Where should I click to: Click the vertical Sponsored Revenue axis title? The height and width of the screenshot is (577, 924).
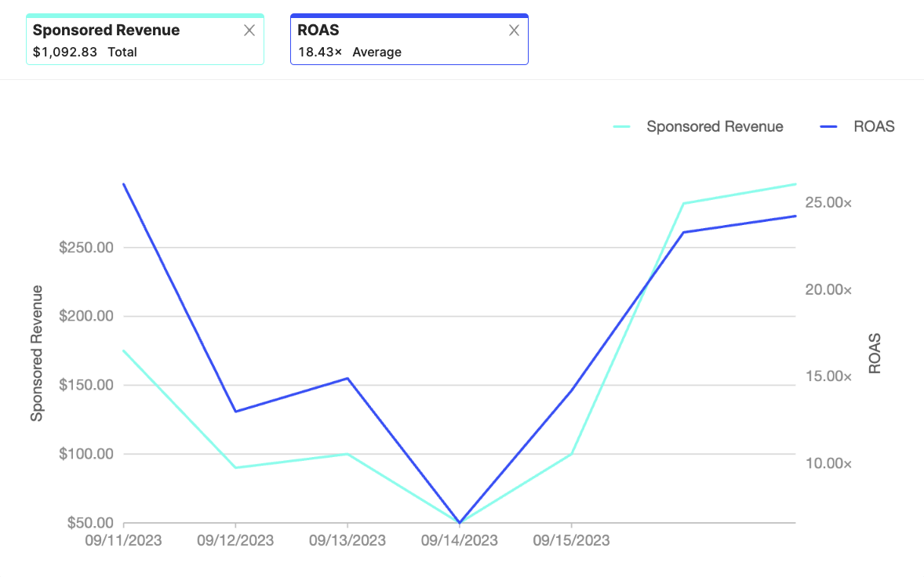point(37,353)
